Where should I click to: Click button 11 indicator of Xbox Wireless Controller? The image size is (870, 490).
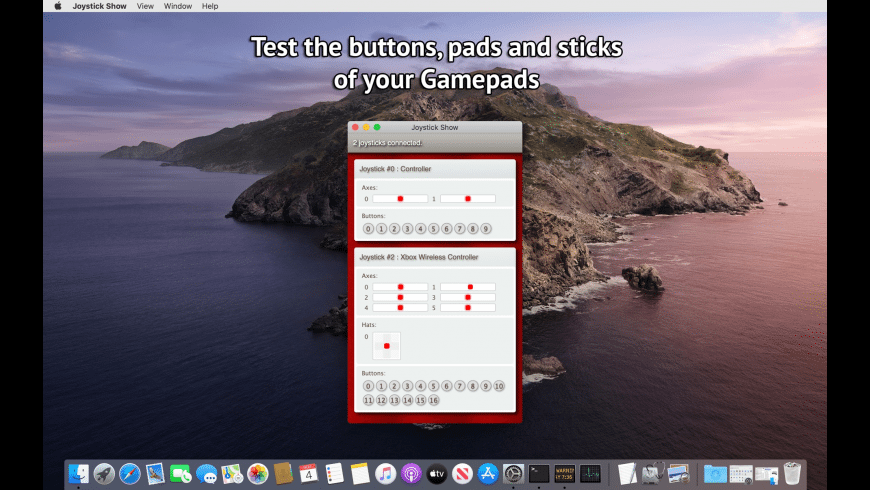[368, 400]
